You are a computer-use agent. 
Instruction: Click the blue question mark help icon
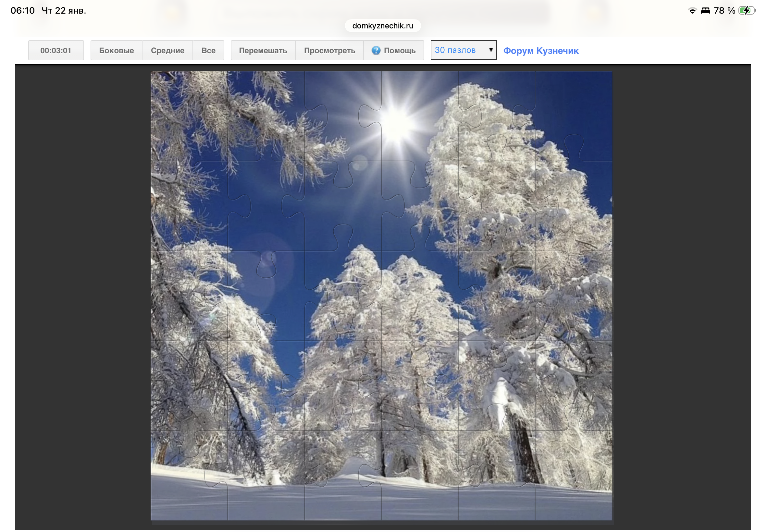click(x=376, y=50)
